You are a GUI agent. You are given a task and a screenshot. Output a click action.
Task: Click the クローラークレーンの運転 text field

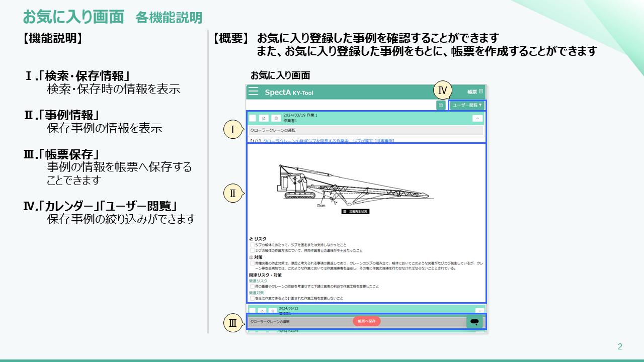coord(302,130)
